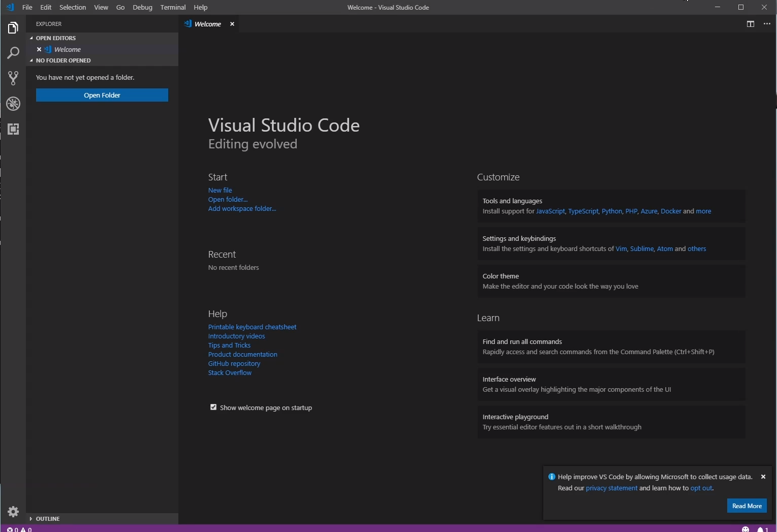Click the split editor icon
Image resolution: width=777 pixels, height=532 pixels.
pos(750,24)
